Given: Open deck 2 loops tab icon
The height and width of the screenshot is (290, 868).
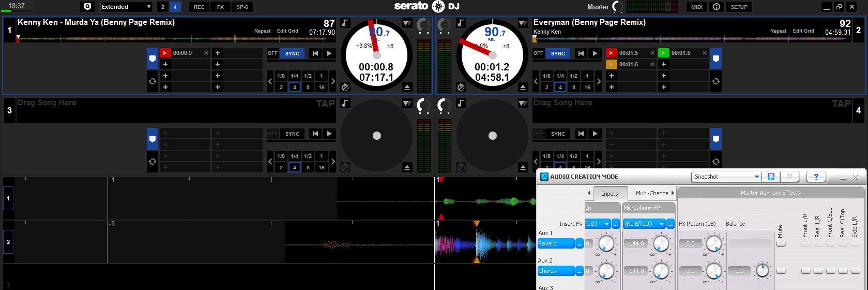Looking at the screenshot, I should click(x=715, y=81).
